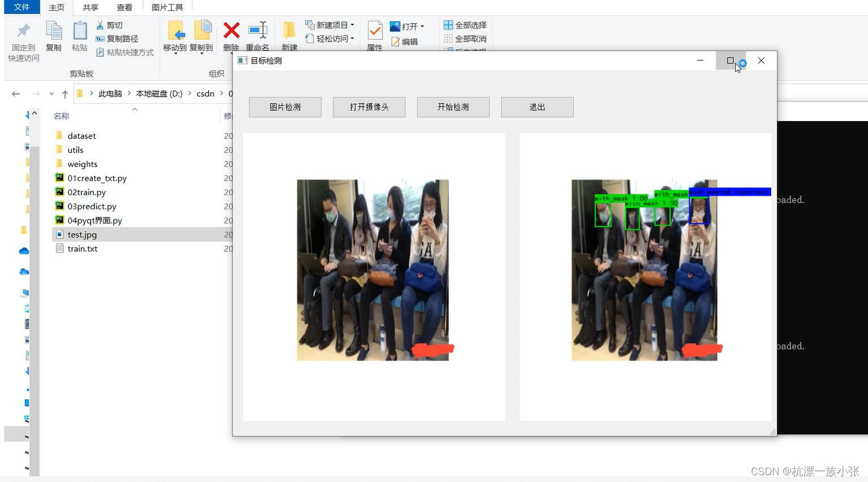Maximize the 目标检测 window
Screen dimensions: 868x482
click(x=731, y=61)
